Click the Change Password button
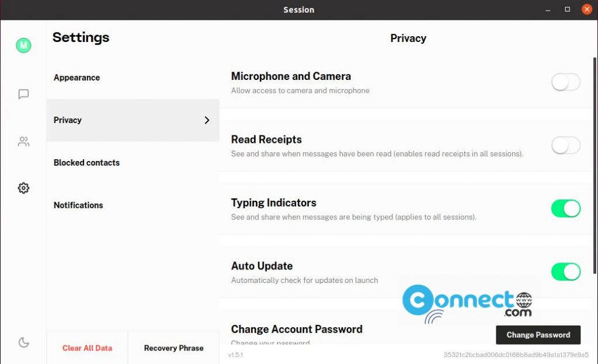 pyautogui.click(x=538, y=335)
